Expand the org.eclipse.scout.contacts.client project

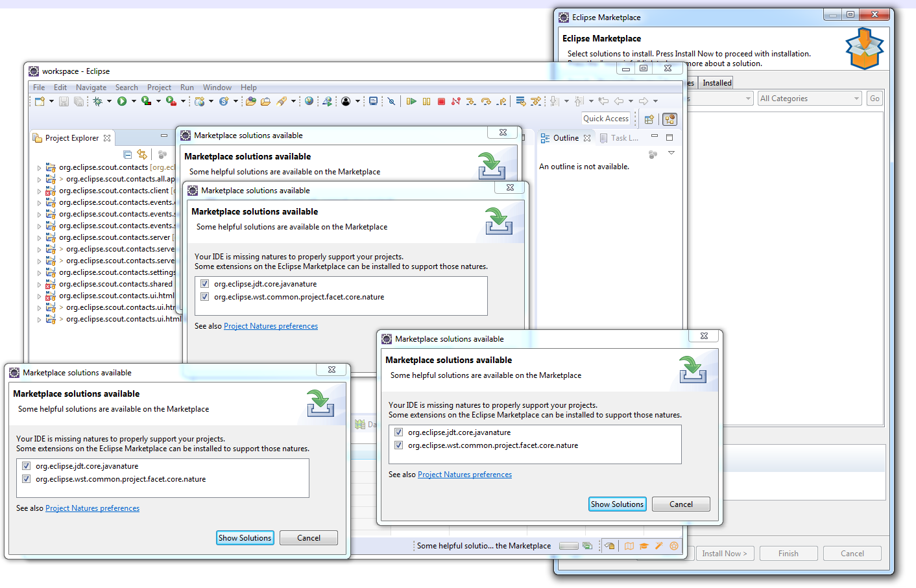(39, 191)
